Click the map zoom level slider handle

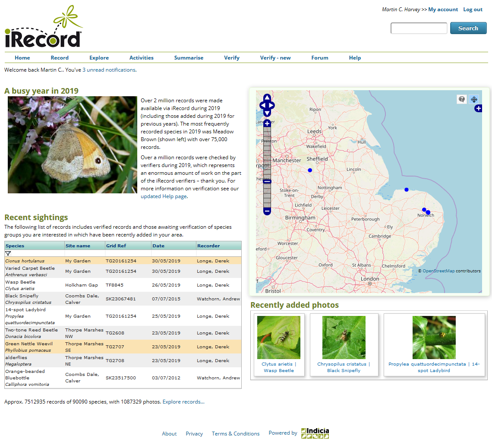click(267, 181)
